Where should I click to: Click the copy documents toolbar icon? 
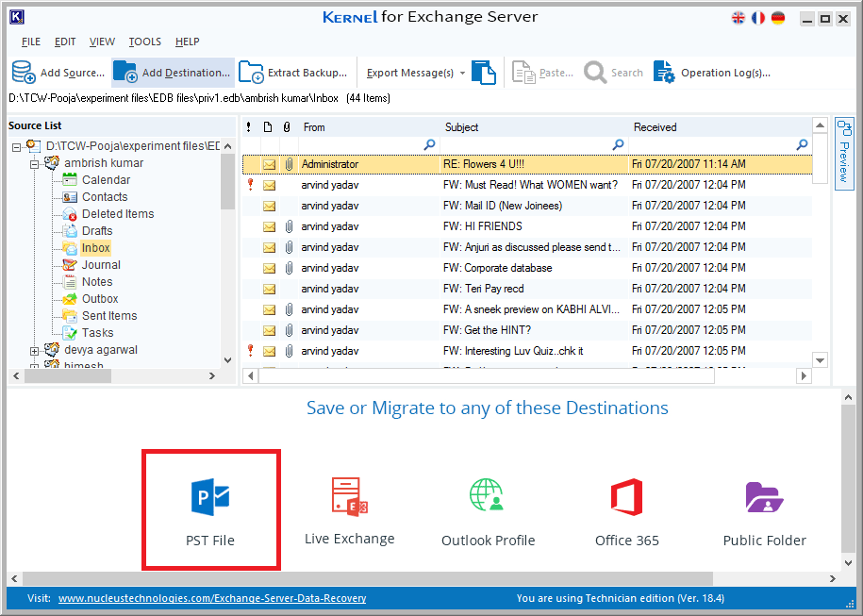(x=484, y=72)
